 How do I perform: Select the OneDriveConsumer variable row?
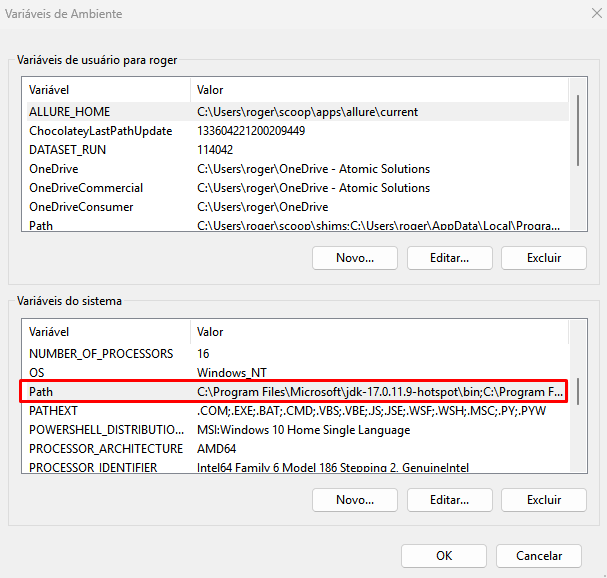298,207
